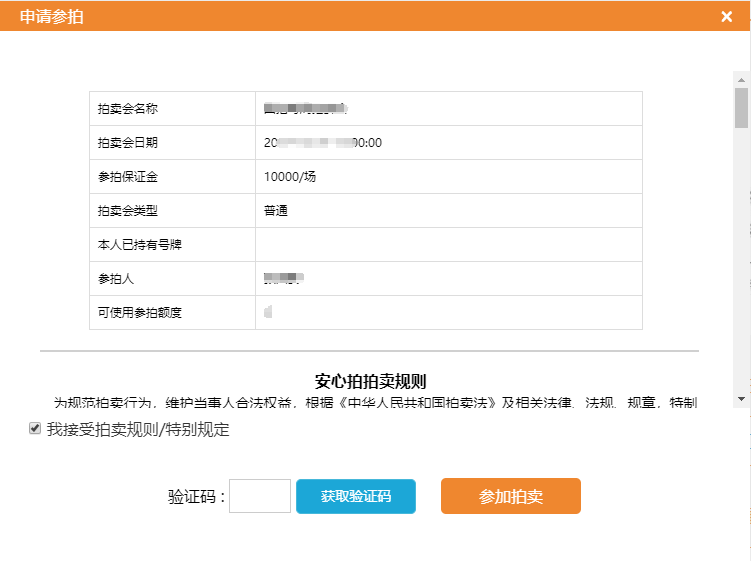
Task: Click the 安心拍拍卖规则 heading
Action: click(x=370, y=381)
